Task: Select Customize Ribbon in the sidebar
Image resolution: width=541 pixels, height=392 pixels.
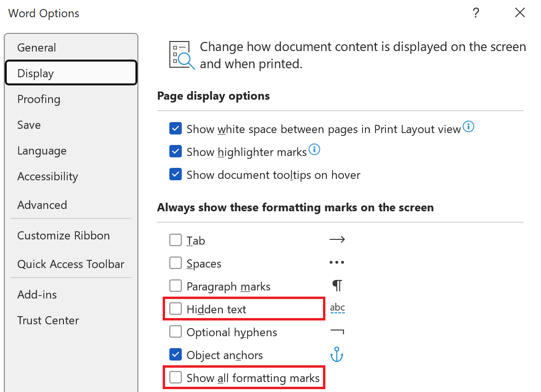Action: click(x=63, y=235)
